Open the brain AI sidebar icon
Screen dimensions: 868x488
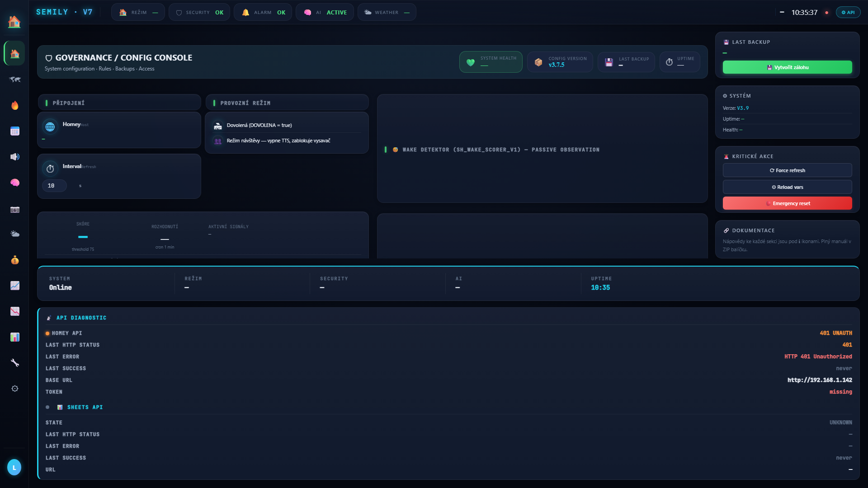pos(14,183)
